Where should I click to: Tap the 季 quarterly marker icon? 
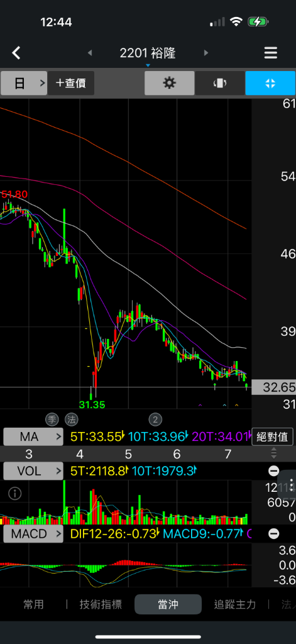52,419
